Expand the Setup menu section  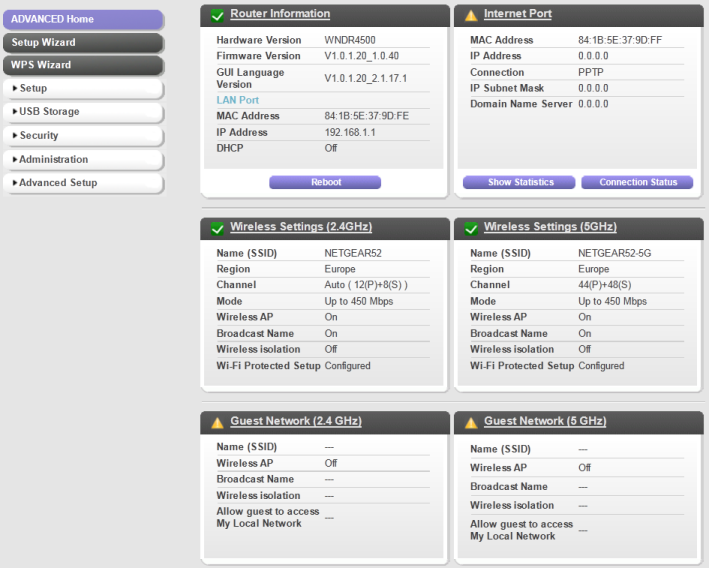(83, 89)
